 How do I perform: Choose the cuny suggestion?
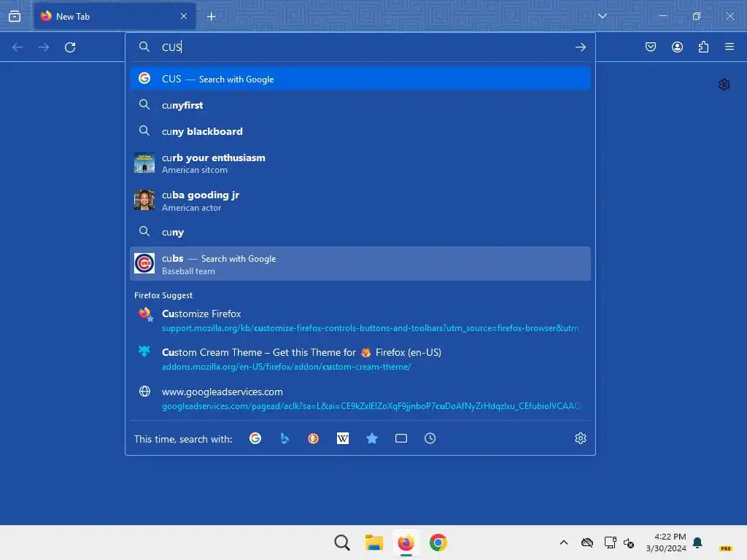coord(360,233)
